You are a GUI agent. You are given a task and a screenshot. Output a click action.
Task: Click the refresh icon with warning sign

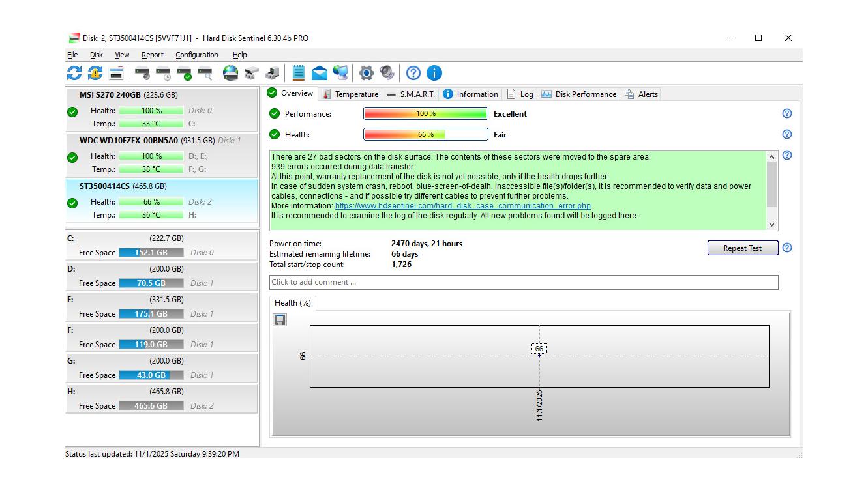click(x=95, y=73)
